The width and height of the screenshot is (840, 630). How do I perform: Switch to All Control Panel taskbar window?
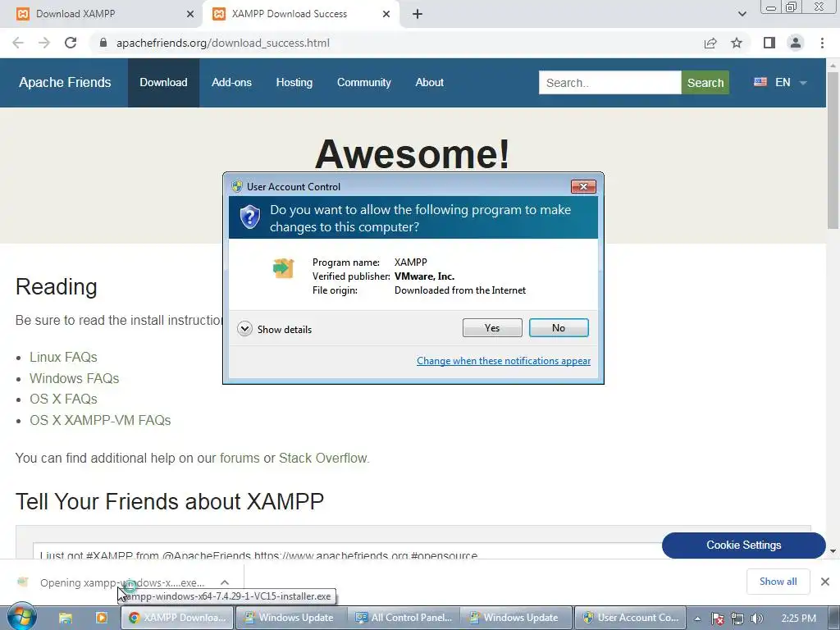point(405,618)
